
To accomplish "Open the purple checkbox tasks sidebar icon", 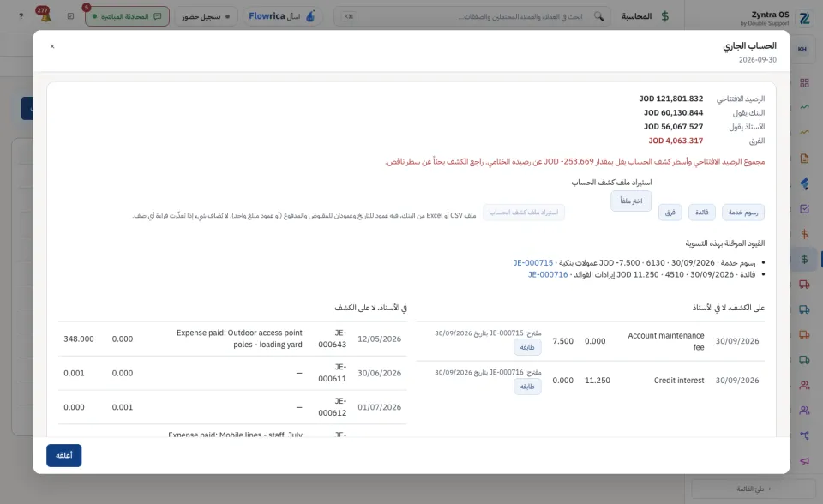I will [x=804, y=208].
